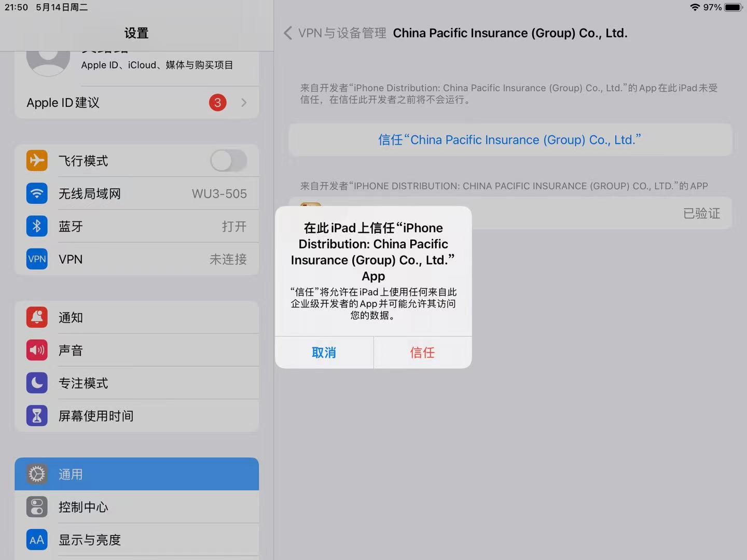Tap 取消 to dismiss the trust dialog
Viewport: 747px width, 560px height.
[324, 353]
